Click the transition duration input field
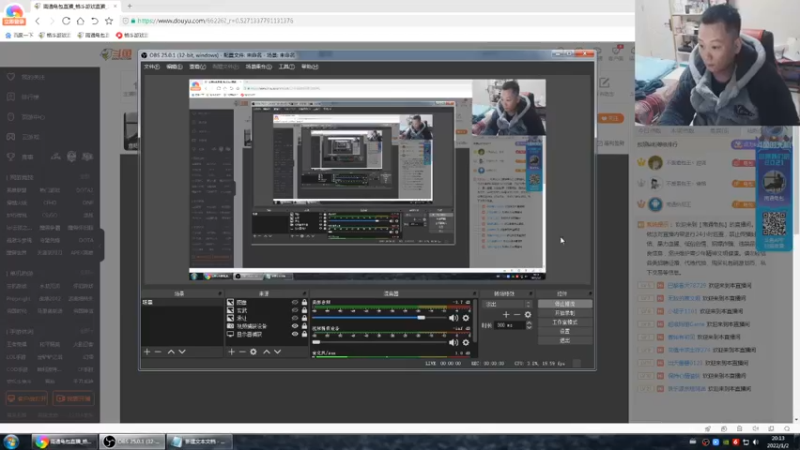Screen dimensions: 800x450 point(508,325)
